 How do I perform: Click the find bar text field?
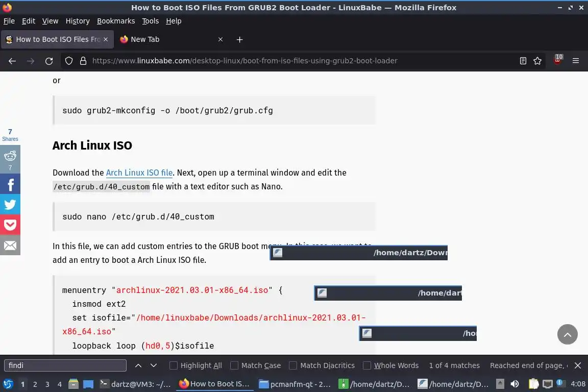point(65,365)
